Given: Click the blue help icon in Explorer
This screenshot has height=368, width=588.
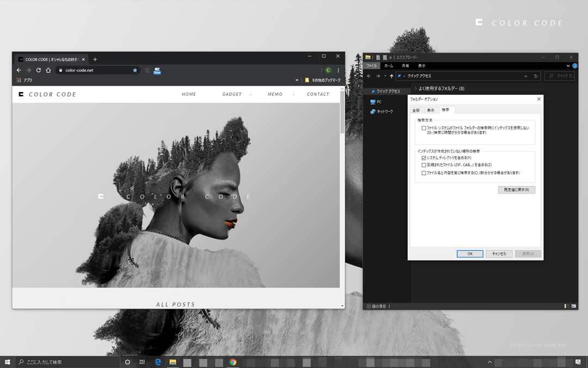Looking at the screenshot, I should point(574,66).
